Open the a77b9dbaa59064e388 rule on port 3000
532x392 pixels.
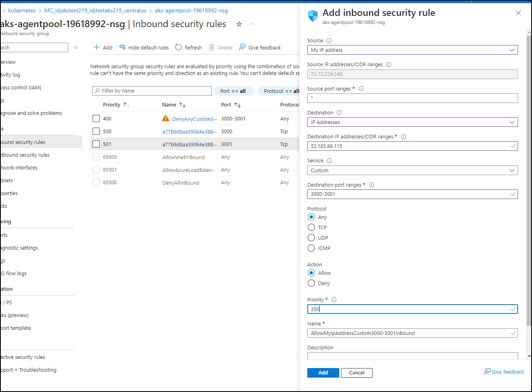(x=190, y=132)
